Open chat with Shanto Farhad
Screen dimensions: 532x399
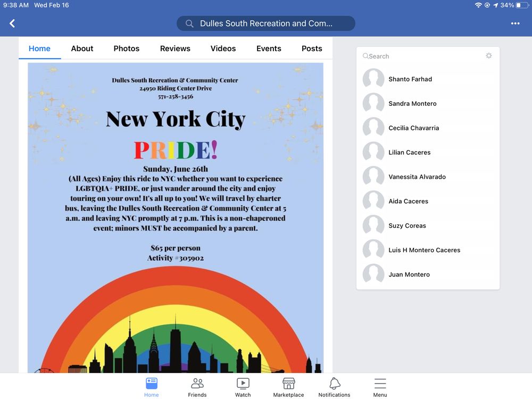[x=428, y=79]
